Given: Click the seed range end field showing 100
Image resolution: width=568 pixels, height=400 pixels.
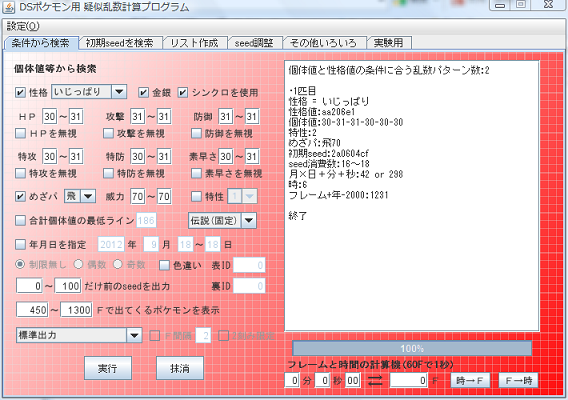Looking at the screenshot, I should 68,286.
